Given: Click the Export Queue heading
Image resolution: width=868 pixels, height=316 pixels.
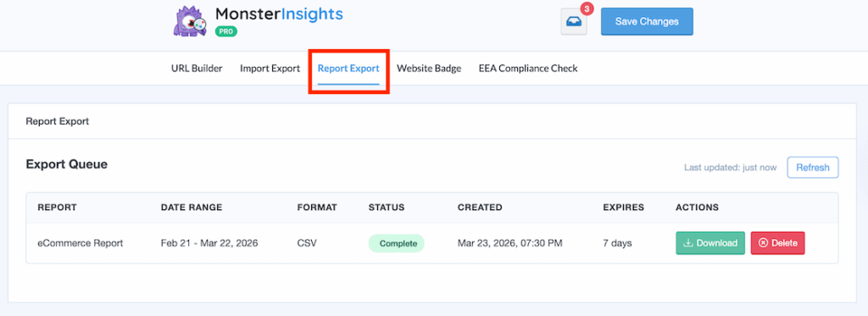Looking at the screenshot, I should pos(66,164).
